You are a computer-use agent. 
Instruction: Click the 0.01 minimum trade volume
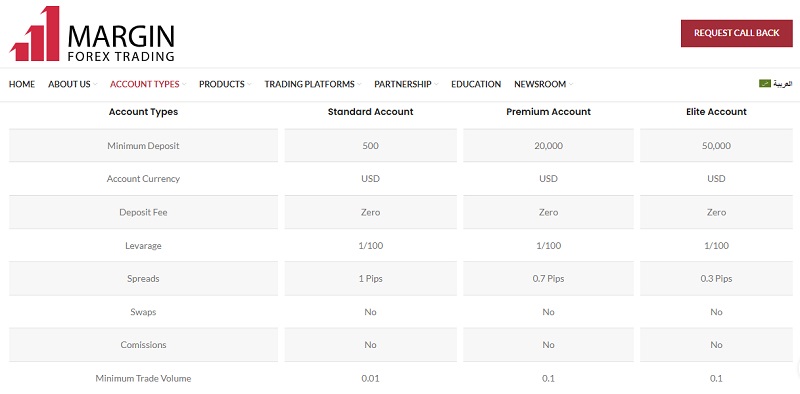(x=370, y=379)
